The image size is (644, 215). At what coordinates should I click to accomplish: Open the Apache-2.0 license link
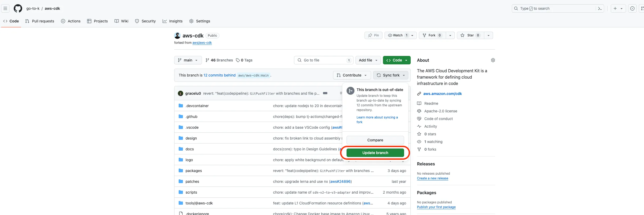[437, 111]
